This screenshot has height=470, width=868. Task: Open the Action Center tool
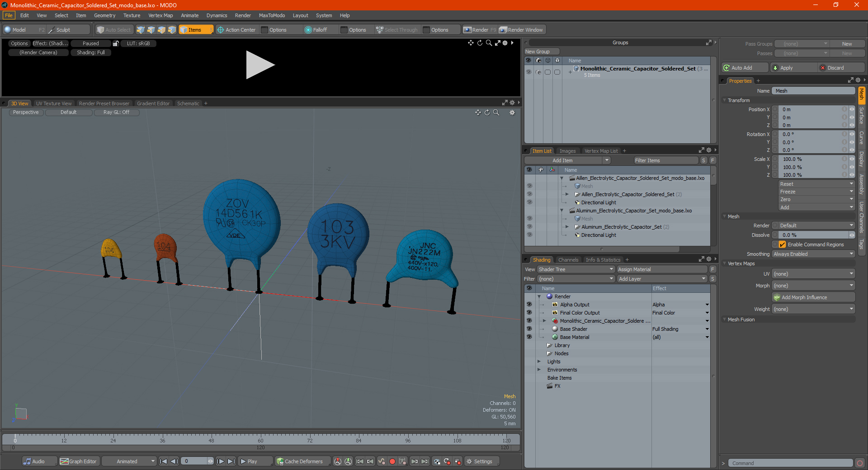236,30
